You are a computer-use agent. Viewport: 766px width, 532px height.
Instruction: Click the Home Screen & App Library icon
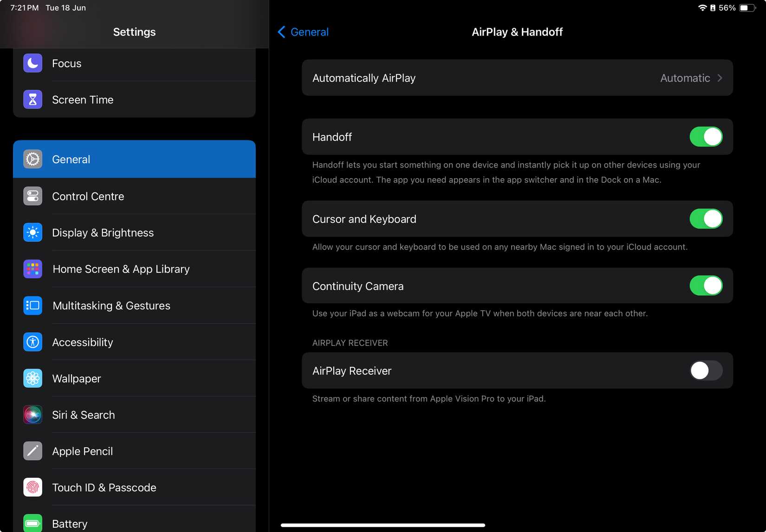click(x=32, y=269)
